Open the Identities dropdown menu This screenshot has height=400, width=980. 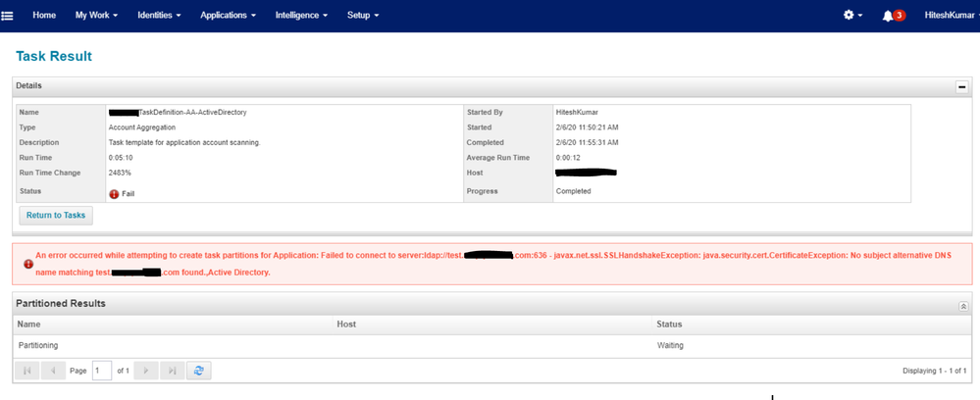click(161, 16)
